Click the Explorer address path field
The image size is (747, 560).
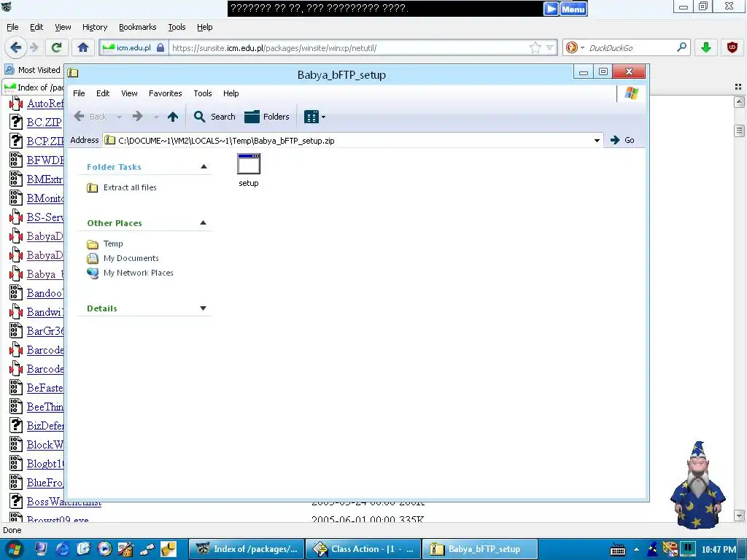tap(348, 141)
